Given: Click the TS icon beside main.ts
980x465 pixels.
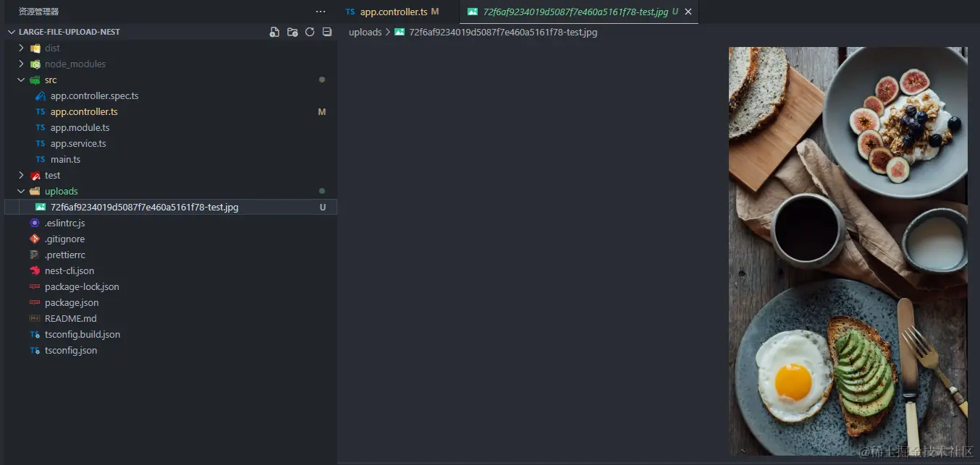Looking at the screenshot, I should pos(41,159).
